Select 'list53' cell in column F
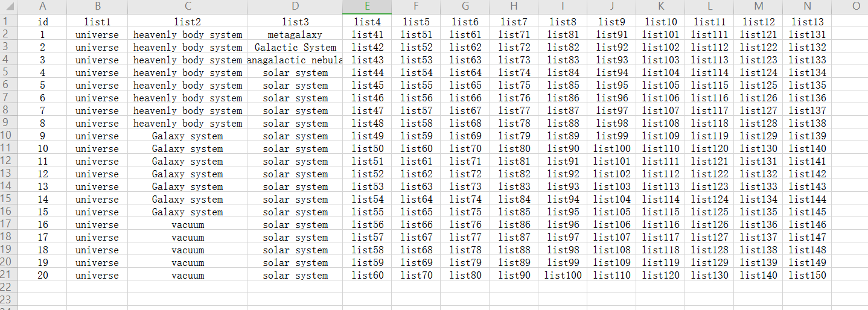Image resolution: width=868 pixels, height=310 pixels. [x=416, y=60]
